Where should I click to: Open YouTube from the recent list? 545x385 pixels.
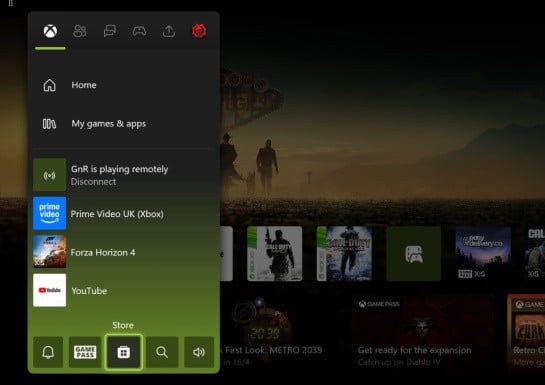click(x=124, y=290)
